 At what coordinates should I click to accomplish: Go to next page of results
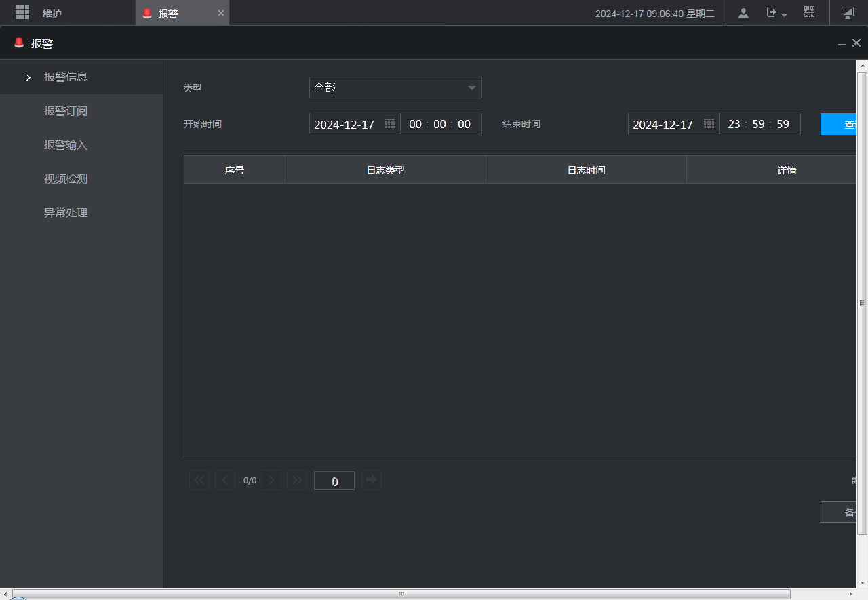[x=271, y=480]
